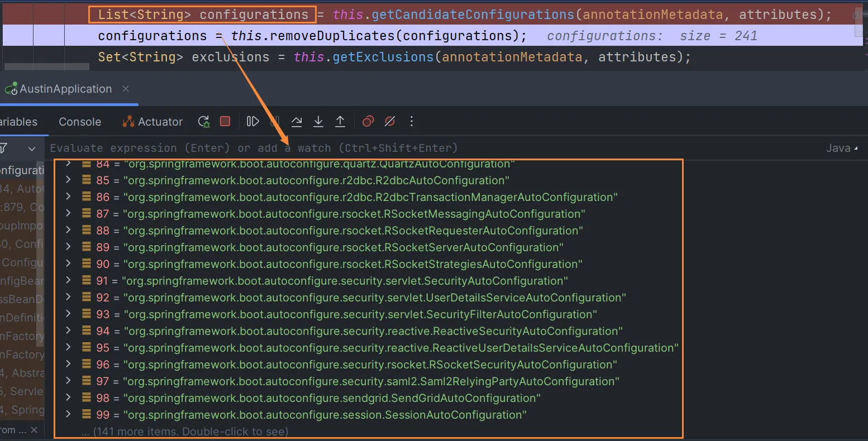This screenshot has width=868, height=441.
Task: Toggle Mute Breakpoints
Action: coord(390,122)
